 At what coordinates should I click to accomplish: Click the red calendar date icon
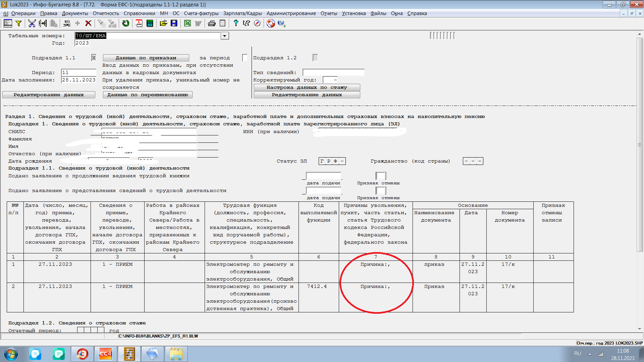point(139,23)
